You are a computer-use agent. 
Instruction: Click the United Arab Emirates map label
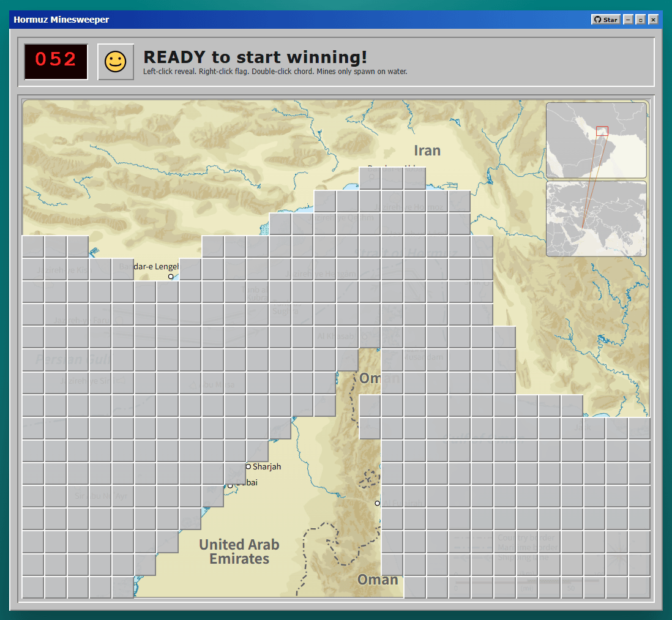(x=239, y=551)
